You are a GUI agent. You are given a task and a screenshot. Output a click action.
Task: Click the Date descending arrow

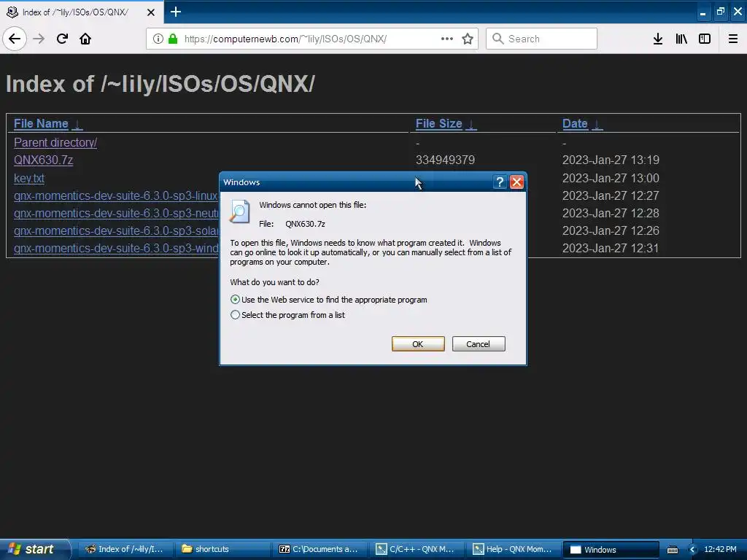pyautogui.click(x=597, y=125)
